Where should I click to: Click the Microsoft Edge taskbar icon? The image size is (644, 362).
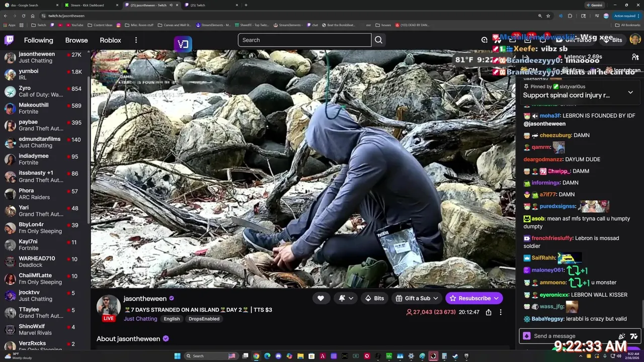pyautogui.click(x=267, y=356)
